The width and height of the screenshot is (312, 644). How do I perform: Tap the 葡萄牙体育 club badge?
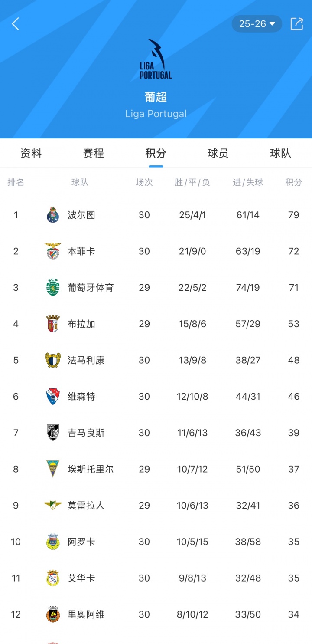(x=53, y=288)
